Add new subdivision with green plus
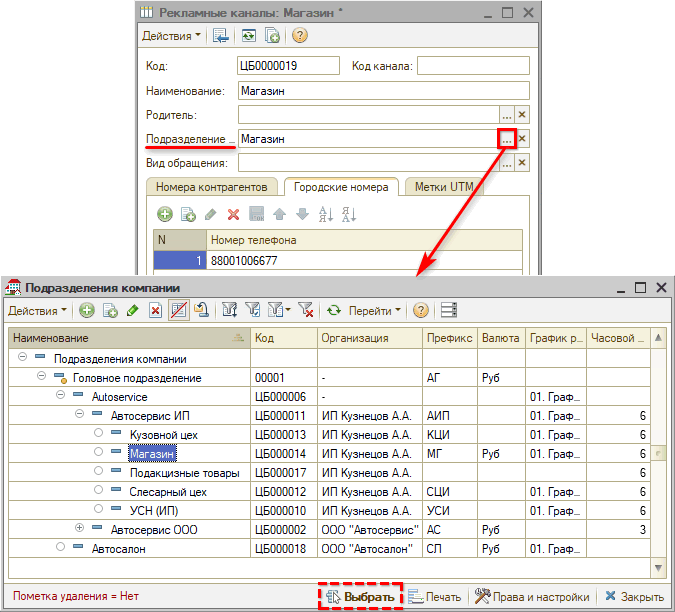 (87, 310)
